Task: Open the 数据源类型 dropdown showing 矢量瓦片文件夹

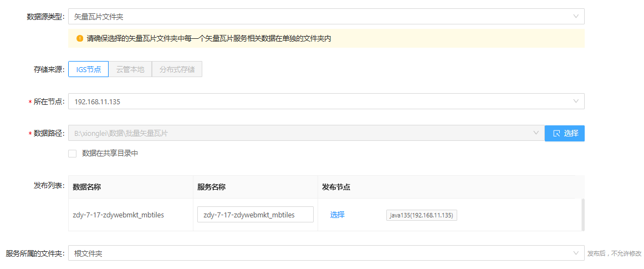Action: 326,17
